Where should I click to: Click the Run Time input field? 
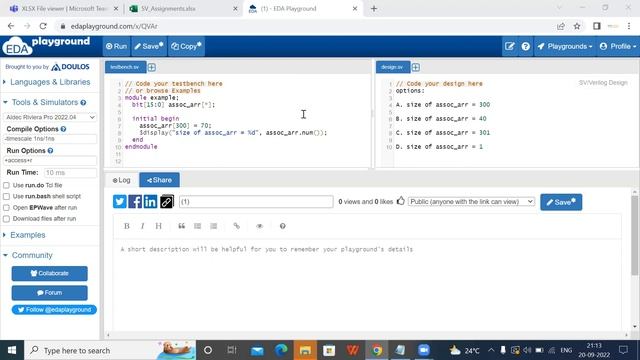70,173
